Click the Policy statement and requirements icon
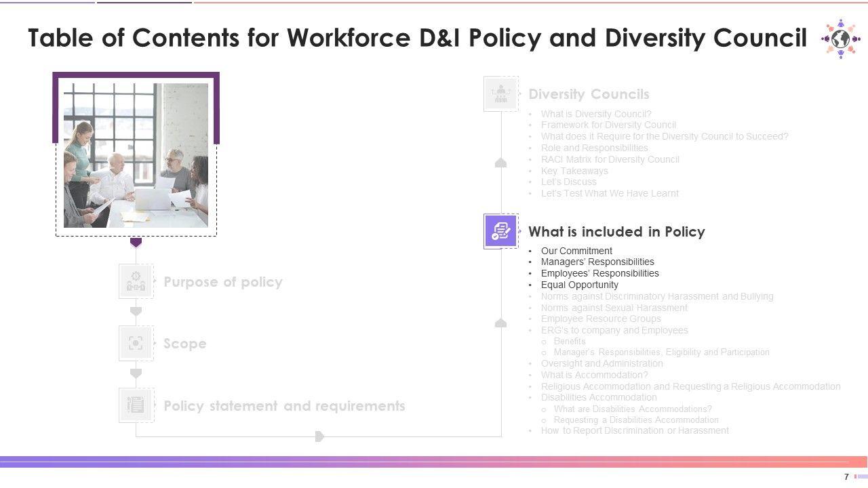The height and width of the screenshot is (488, 868). click(136, 405)
